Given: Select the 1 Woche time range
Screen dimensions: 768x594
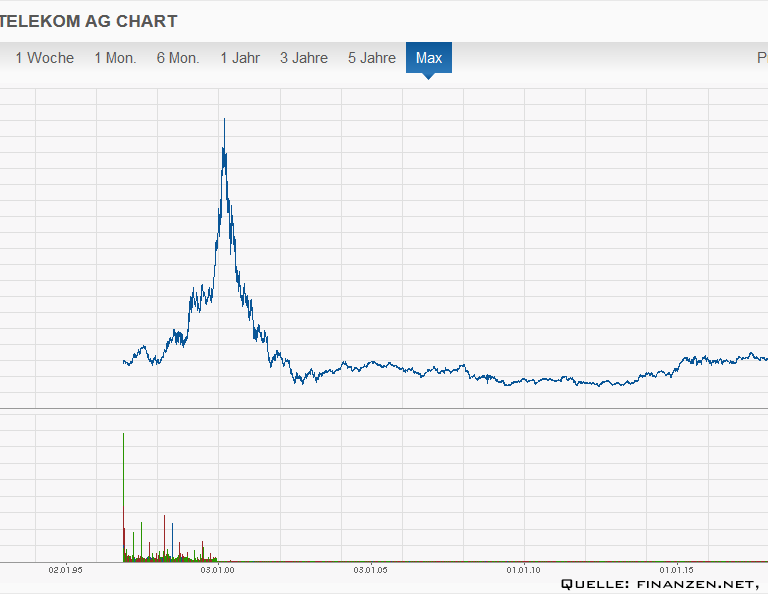Looking at the screenshot, I should [45, 58].
